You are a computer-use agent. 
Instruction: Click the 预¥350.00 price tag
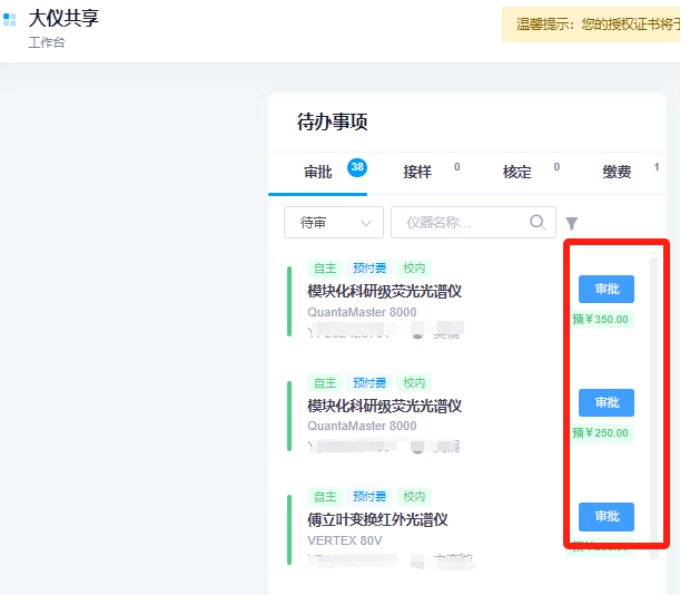pyautogui.click(x=601, y=320)
